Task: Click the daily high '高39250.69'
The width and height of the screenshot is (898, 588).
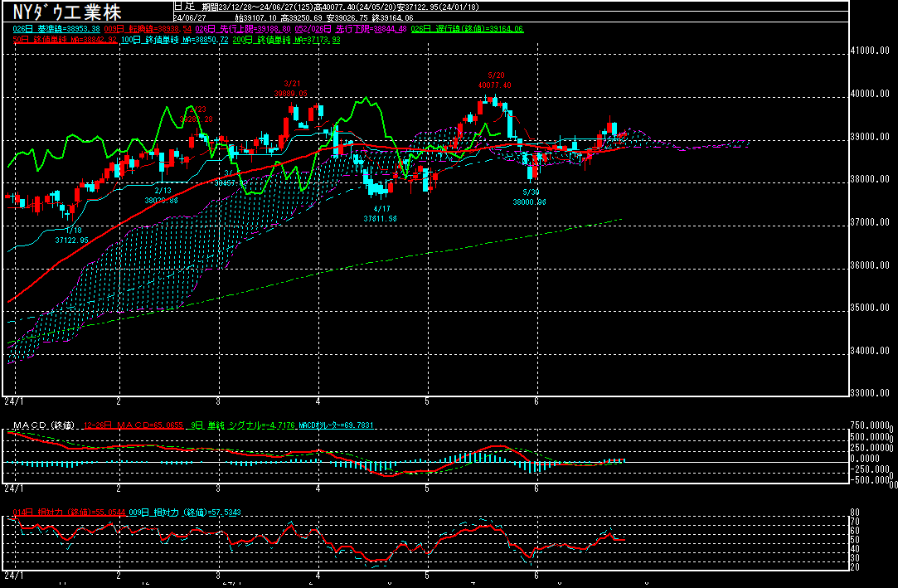Action: click(301, 17)
